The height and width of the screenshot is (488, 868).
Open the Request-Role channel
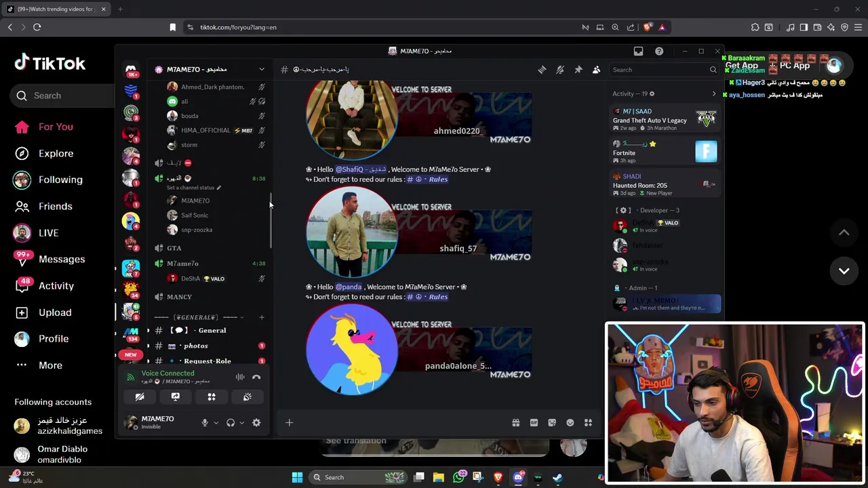209,361
